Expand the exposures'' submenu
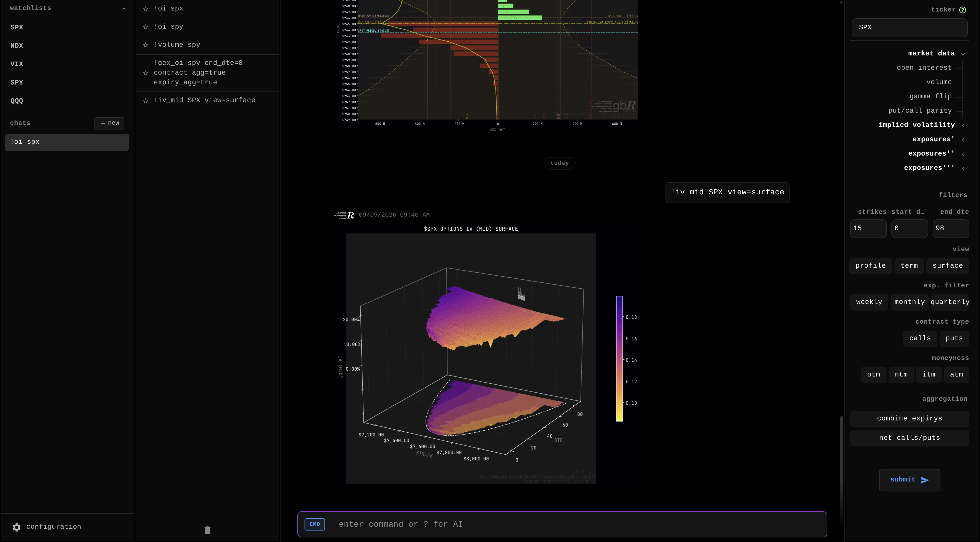The height and width of the screenshot is (542, 980). [963, 154]
